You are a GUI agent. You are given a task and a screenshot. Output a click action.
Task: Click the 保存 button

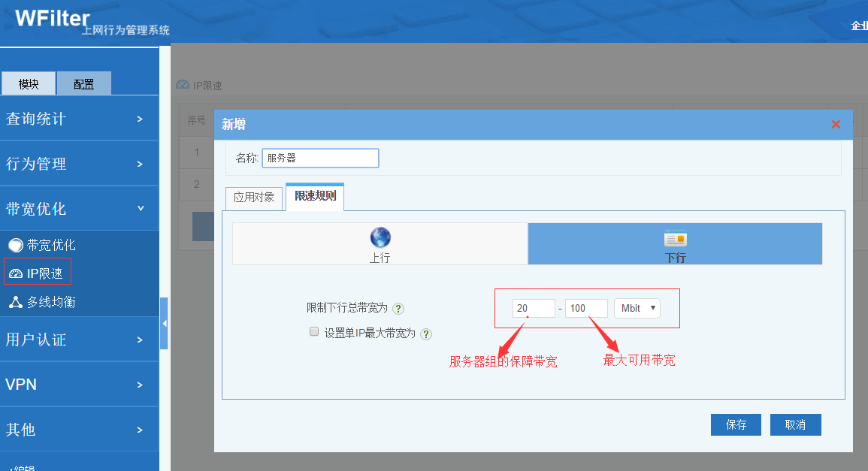[x=736, y=424]
